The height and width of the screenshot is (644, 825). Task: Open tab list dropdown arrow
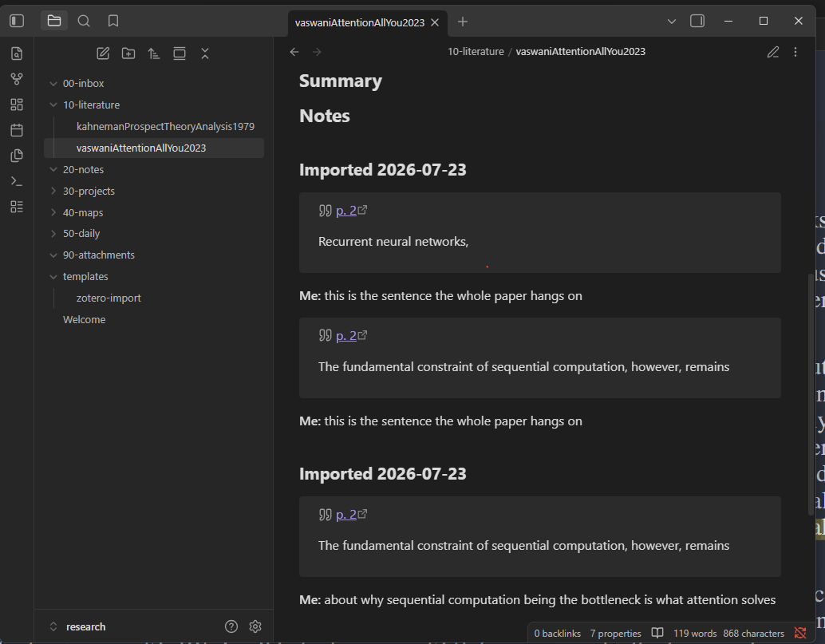tap(671, 22)
